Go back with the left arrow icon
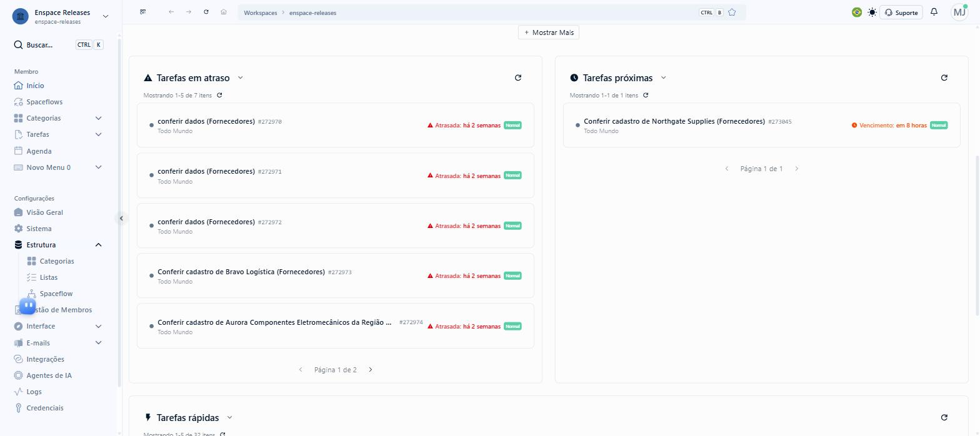The image size is (980, 436). click(x=171, y=12)
